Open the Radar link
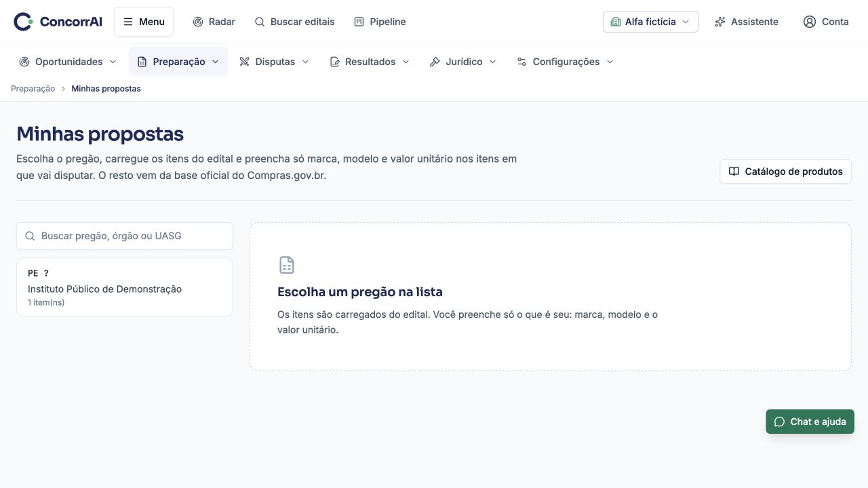Image resolution: width=868 pixels, height=488 pixels. click(x=214, y=22)
